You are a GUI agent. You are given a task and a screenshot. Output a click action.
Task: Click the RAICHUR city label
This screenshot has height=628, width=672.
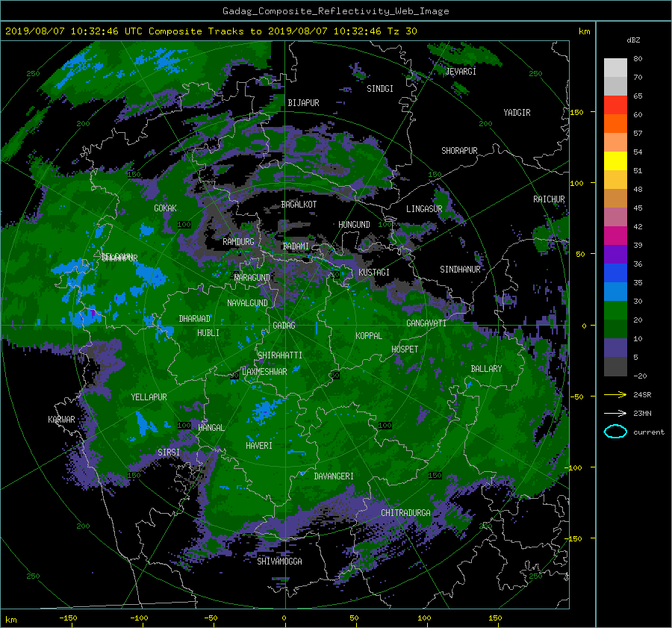tap(549, 199)
